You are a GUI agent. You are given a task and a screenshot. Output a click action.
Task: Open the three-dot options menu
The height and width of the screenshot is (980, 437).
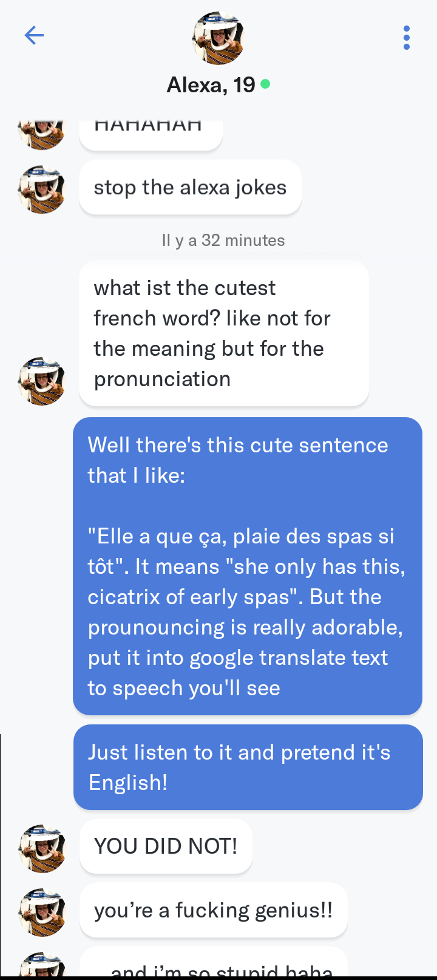[x=406, y=38]
